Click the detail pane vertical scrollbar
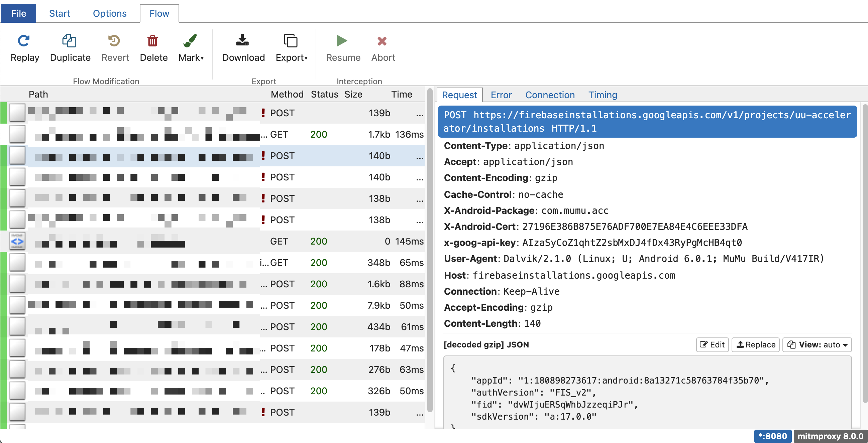 coord(865,254)
